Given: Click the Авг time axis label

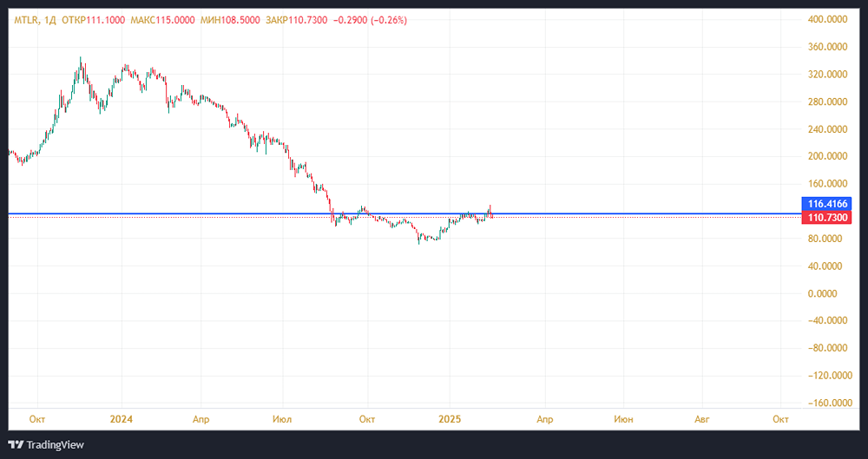Looking at the screenshot, I should pyautogui.click(x=702, y=419).
